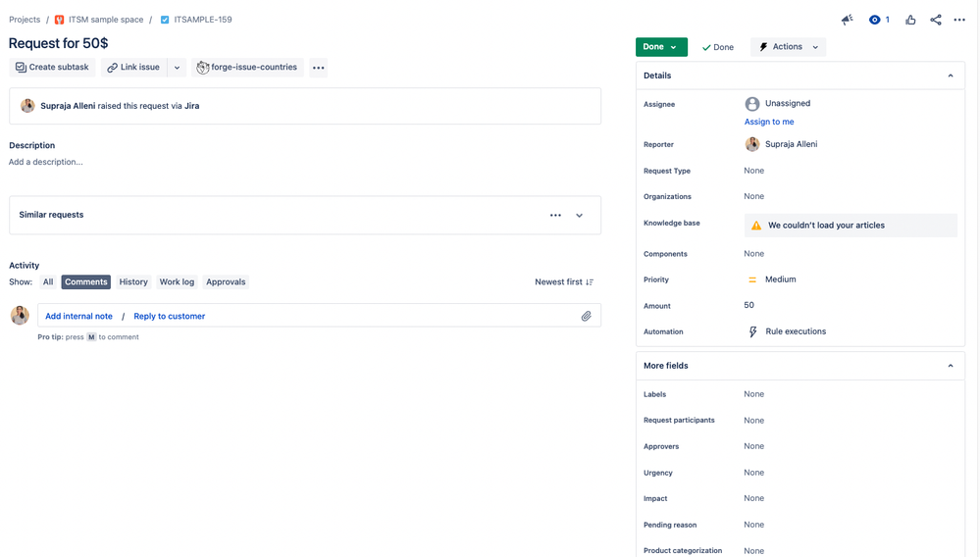Click the Supraja Alleni reporter name
The image size is (980, 557).
(792, 144)
